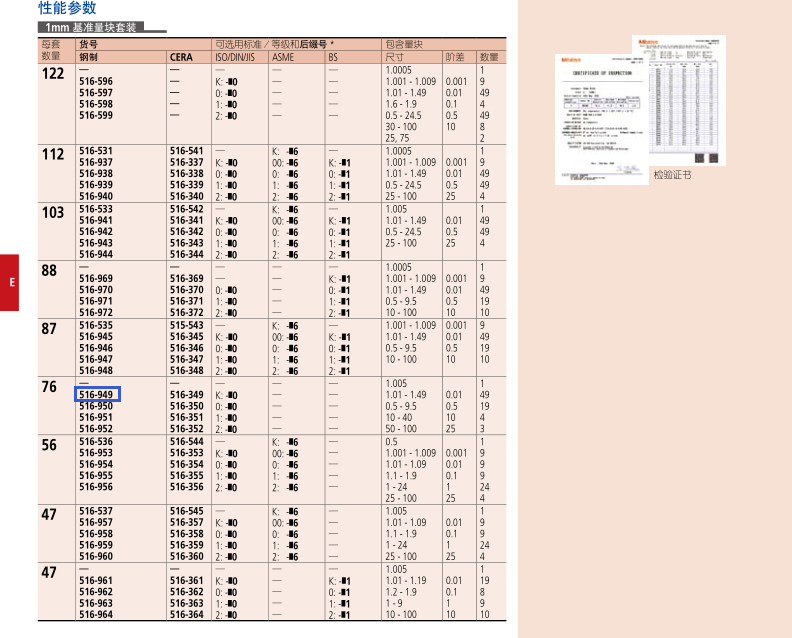Click steel part number 516-535
The width and height of the screenshot is (792, 638).
[x=96, y=325]
